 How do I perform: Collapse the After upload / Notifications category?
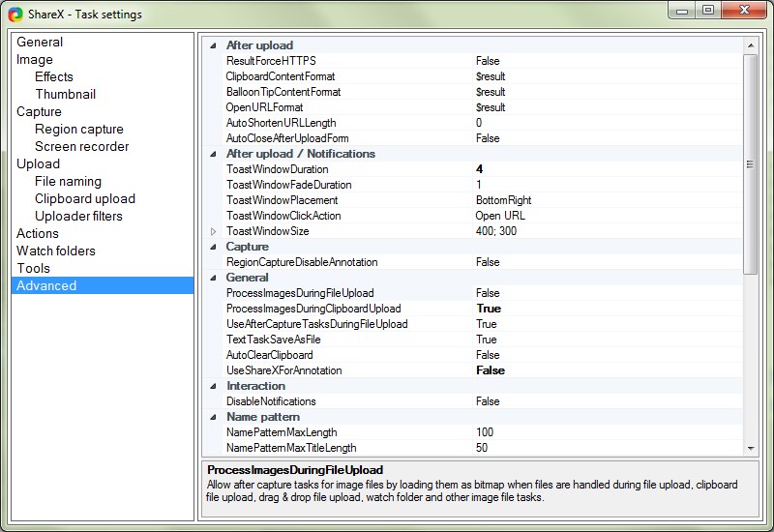click(x=213, y=154)
